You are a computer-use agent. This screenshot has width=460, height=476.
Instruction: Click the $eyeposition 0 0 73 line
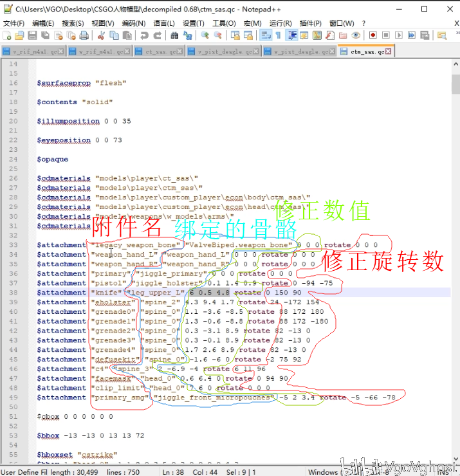tap(79, 140)
